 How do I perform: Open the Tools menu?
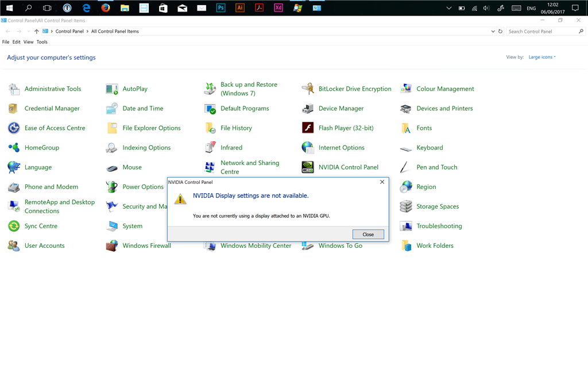pyautogui.click(x=42, y=42)
